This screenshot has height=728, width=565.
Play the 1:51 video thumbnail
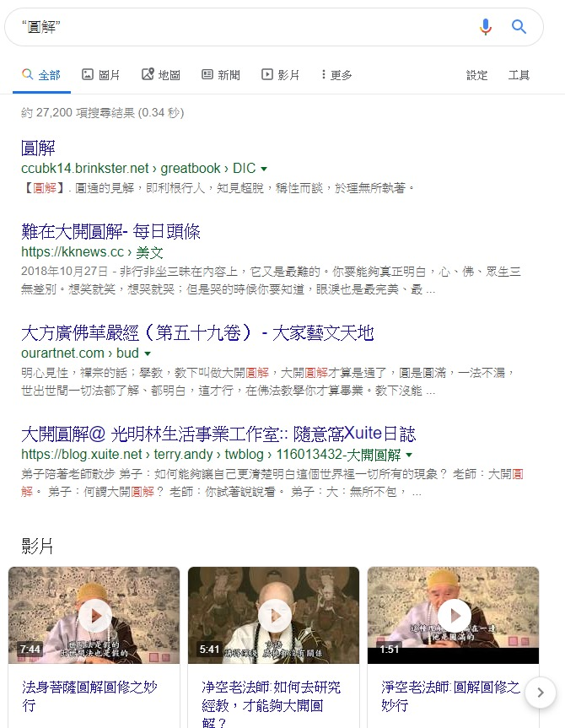pyautogui.click(x=453, y=615)
